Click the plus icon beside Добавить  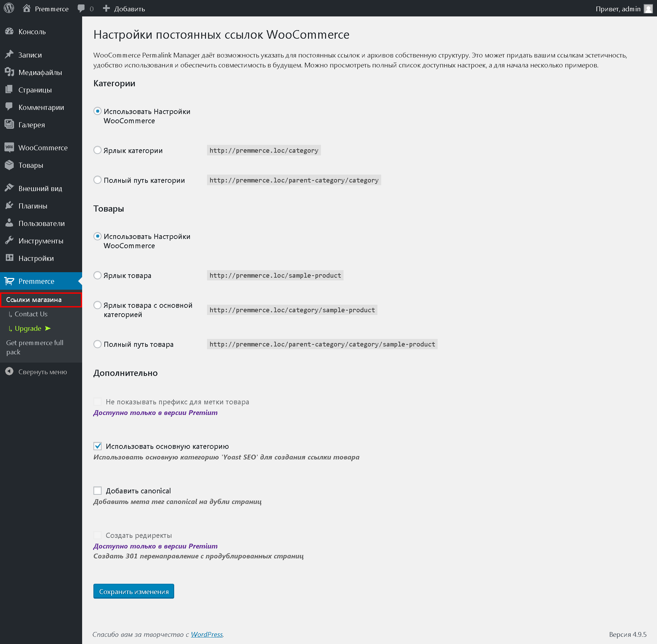(x=106, y=8)
